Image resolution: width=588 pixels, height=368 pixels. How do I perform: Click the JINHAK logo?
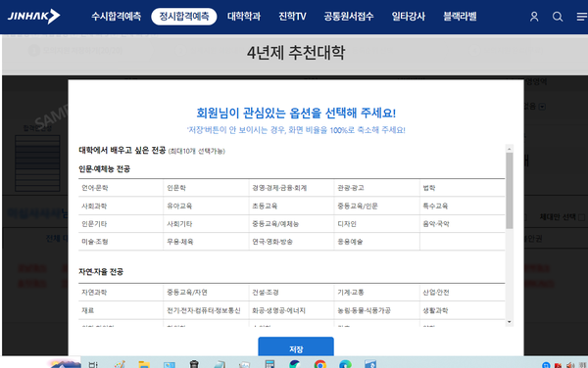click(33, 17)
